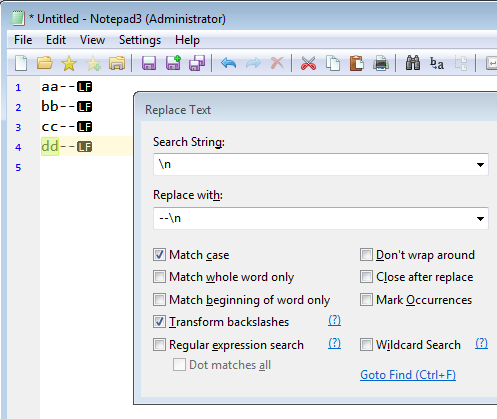
Task: Toggle the Match case checkbox
Action: (159, 255)
